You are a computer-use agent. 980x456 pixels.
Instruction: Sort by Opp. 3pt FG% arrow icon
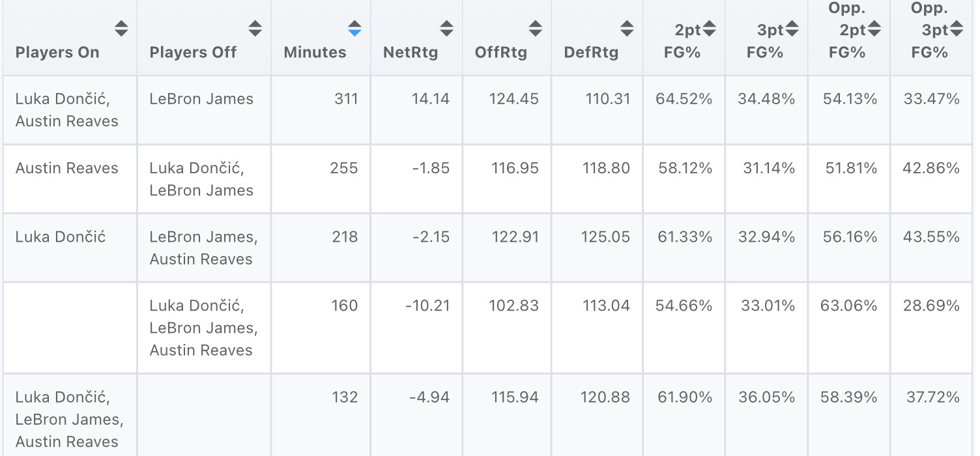(x=956, y=29)
